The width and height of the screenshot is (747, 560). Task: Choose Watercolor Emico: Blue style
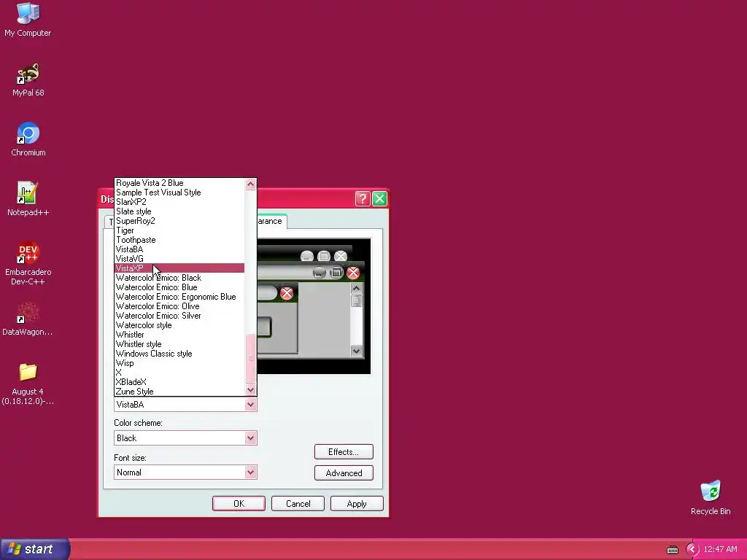tap(179, 287)
